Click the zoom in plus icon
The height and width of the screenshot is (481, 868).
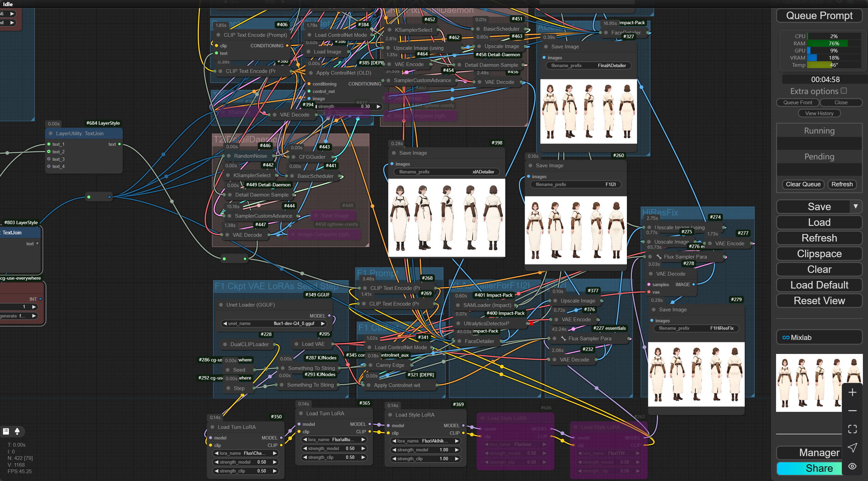coord(852,392)
